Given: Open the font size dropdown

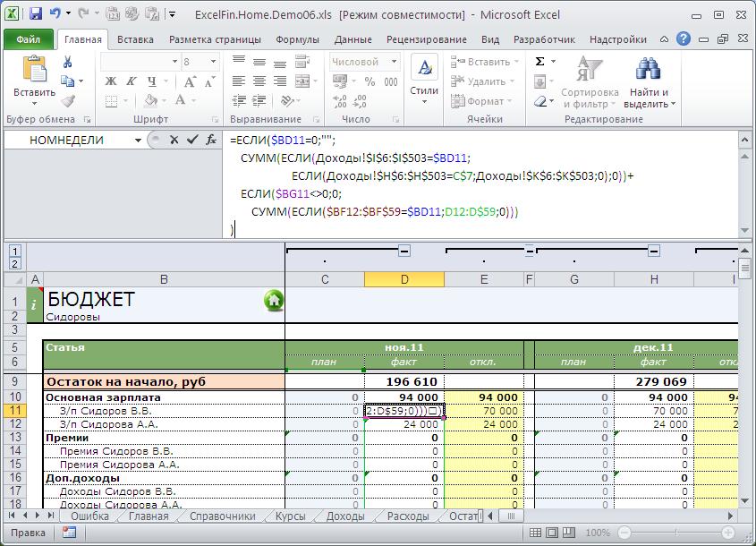Looking at the screenshot, I should 213,61.
